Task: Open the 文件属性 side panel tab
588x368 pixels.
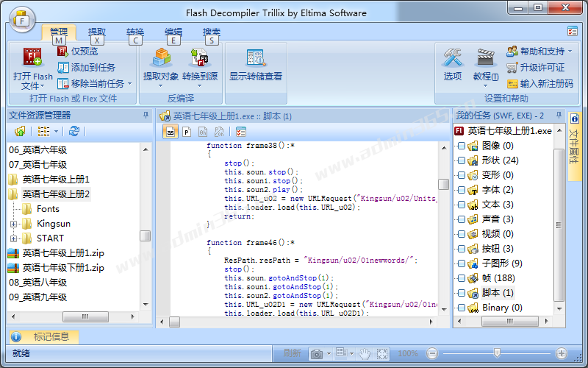Action: (575, 146)
